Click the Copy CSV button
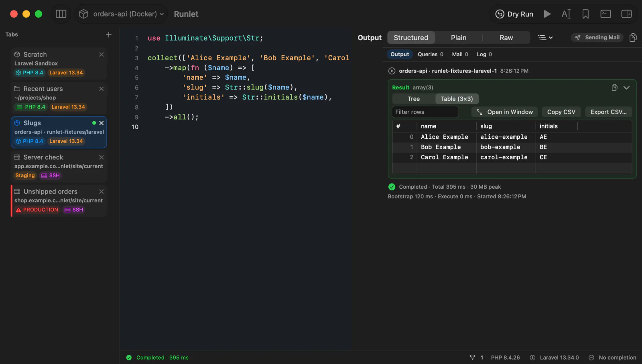Viewport: 642px width, 364px height. (x=561, y=112)
